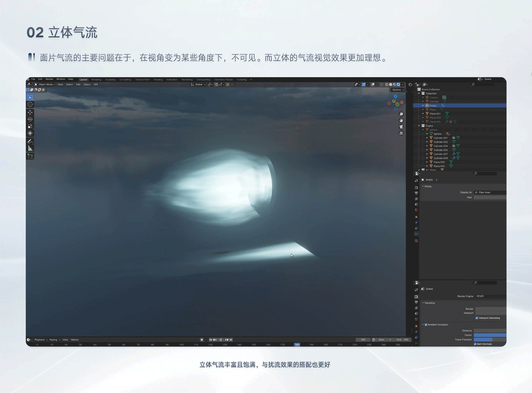Toggle viewport overlays button
Image resolution: width=532 pixels, height=393 pixels.
tap(373, 85)
